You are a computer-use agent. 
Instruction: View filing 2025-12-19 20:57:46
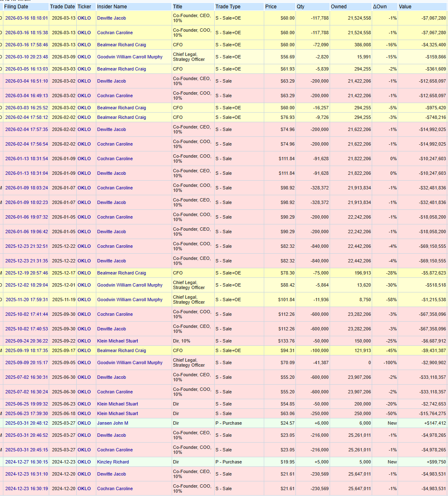pos(27,273)
